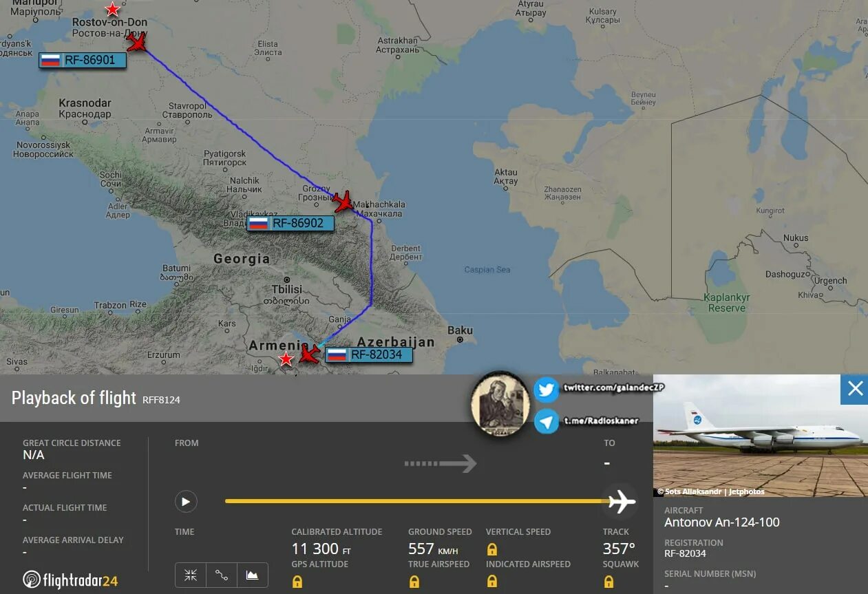Select the RF-86902 aircraft near Makhachkala
Screen dimensions: 868x594
(343, 202)
